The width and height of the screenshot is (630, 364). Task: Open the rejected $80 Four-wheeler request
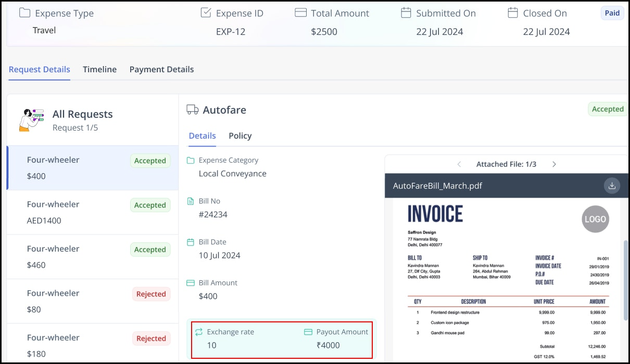coord(93,301)
